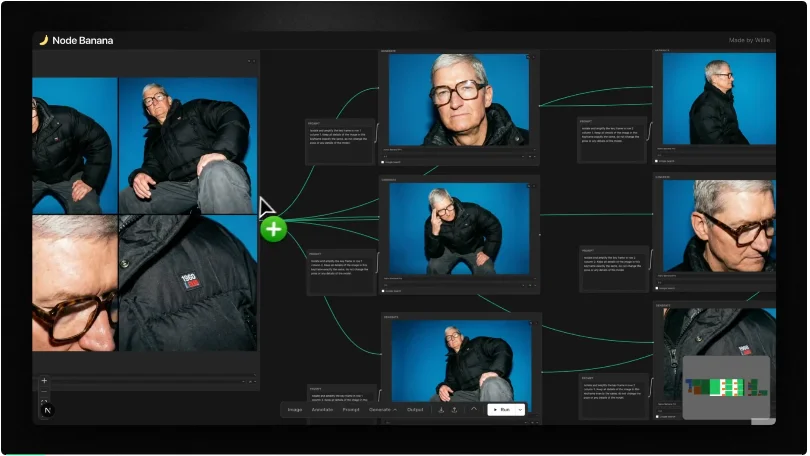
Task: Click the up chevron in bottom toolbar
Action: click(x=473, y=410)
